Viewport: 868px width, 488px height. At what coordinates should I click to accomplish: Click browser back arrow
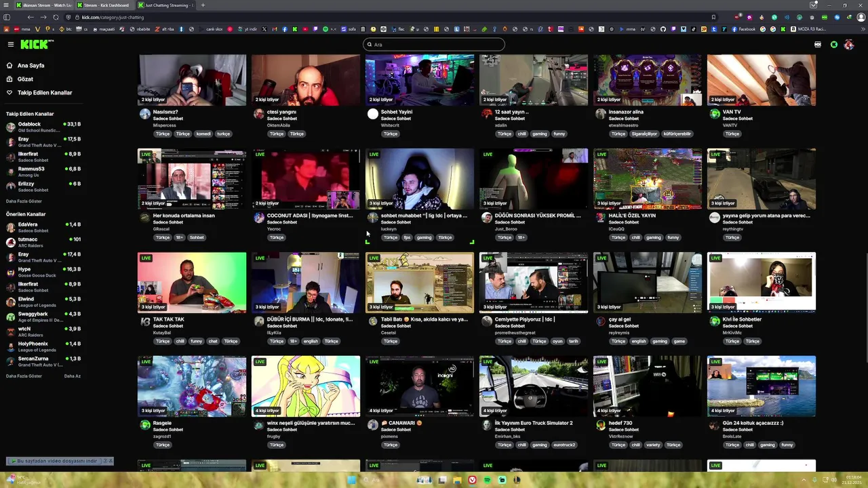click(31, 17)
